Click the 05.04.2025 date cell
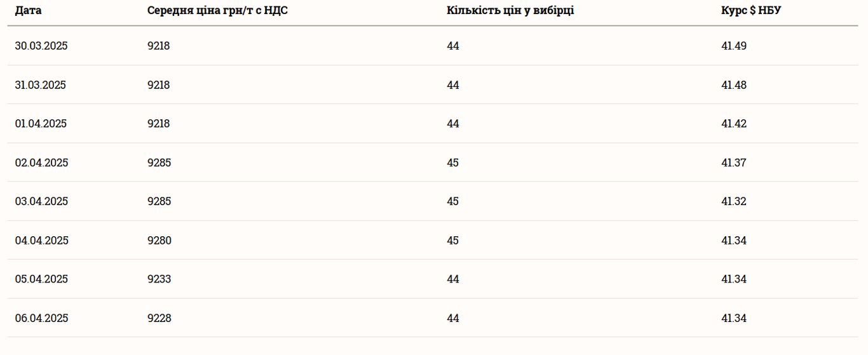This screenshot has width=868, height=355. point(41,279)
